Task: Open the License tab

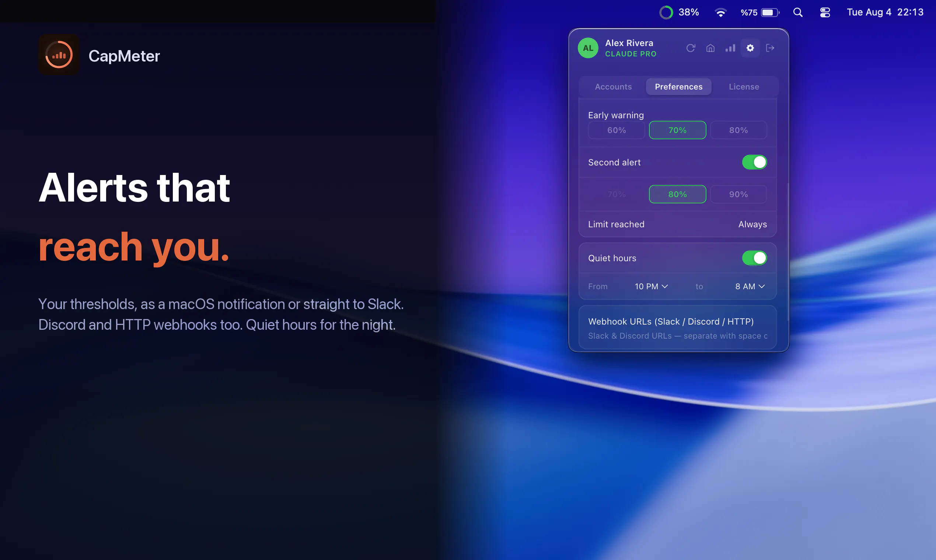Action: (744, 87)
